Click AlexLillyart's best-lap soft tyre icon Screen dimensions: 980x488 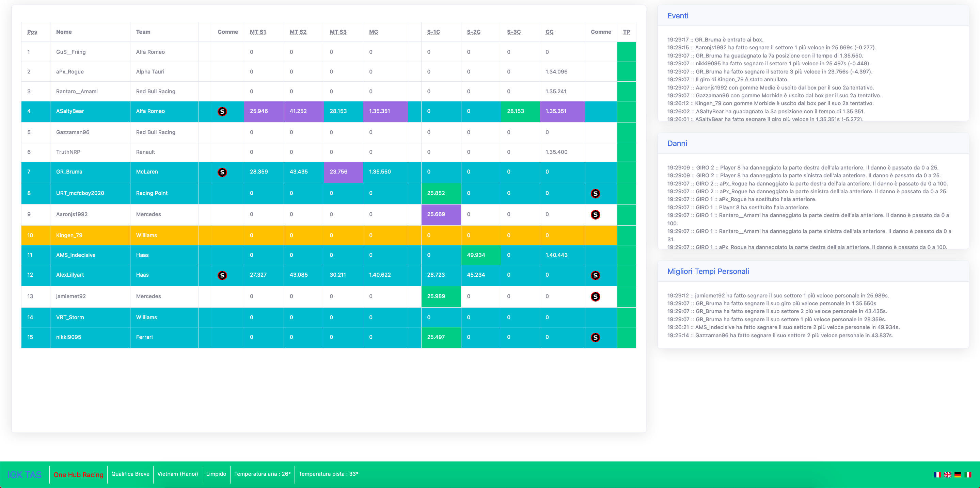[222, 275]
